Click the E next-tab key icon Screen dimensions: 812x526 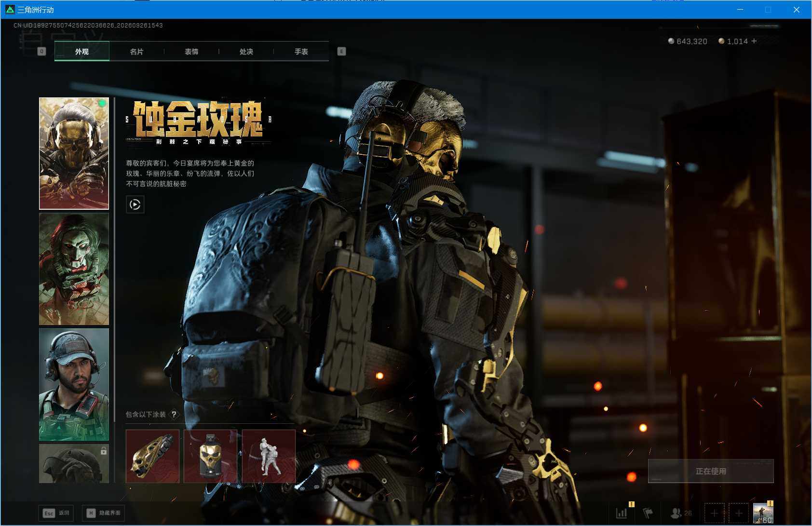tap(341, 51)
